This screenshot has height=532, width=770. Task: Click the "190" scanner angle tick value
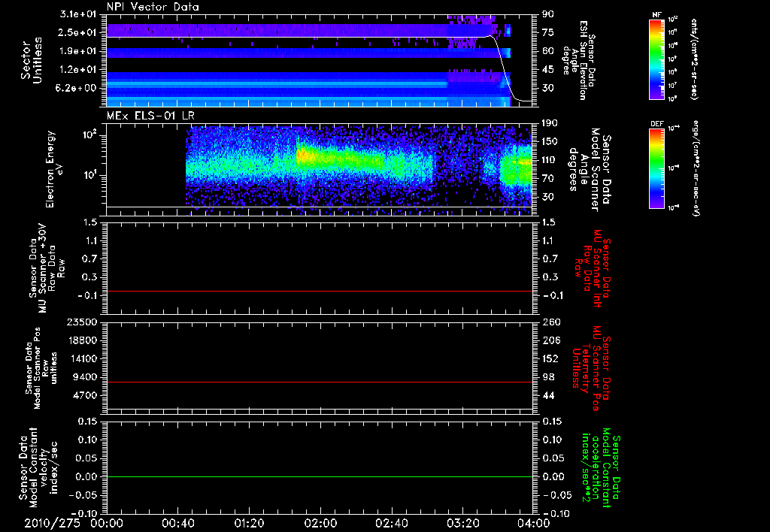[550, 123]
